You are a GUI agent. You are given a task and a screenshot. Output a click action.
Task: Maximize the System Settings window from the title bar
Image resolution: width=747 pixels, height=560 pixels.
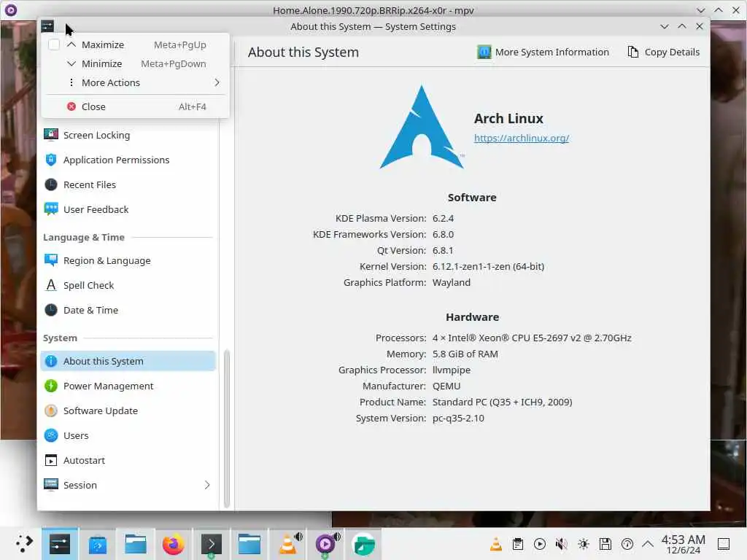[x=682, y=26]
